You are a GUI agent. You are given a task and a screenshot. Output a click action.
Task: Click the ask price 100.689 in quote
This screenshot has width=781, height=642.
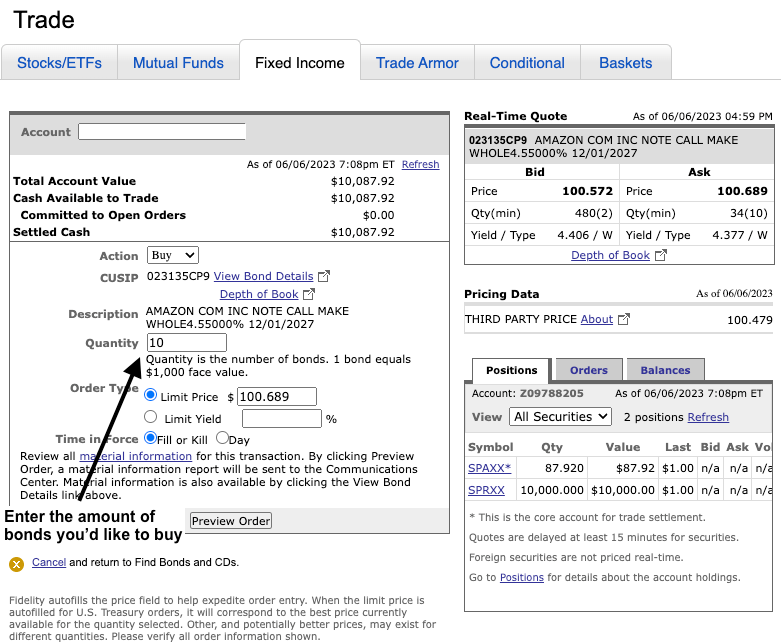(x=742, y=191)
